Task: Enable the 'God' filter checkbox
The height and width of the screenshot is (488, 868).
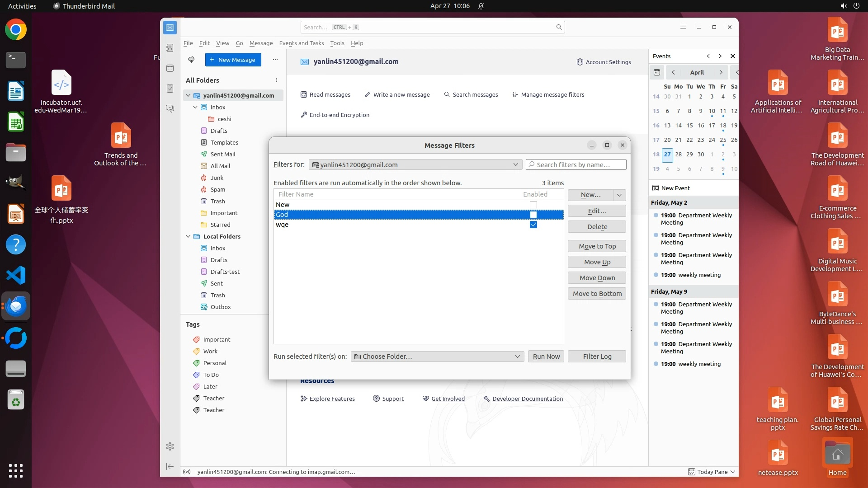Action: [533, 215]
